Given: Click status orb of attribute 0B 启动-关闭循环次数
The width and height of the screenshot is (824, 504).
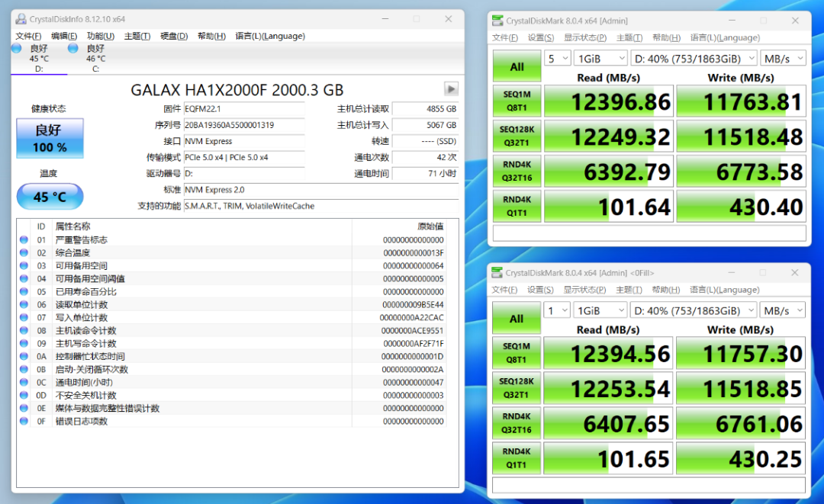Looking at the screenshot, I should pos(24,369).
